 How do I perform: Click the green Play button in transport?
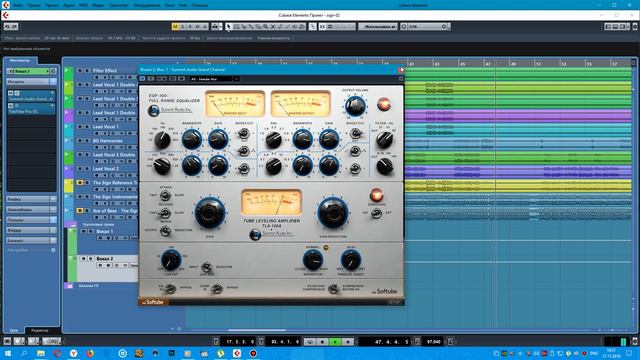[x=335, y=341]
